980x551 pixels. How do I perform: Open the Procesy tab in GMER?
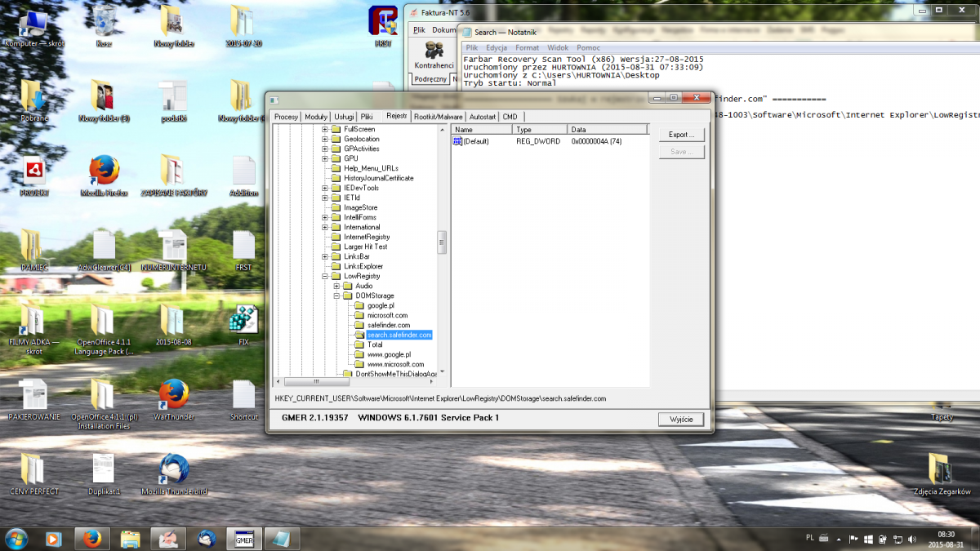point(286,117)
